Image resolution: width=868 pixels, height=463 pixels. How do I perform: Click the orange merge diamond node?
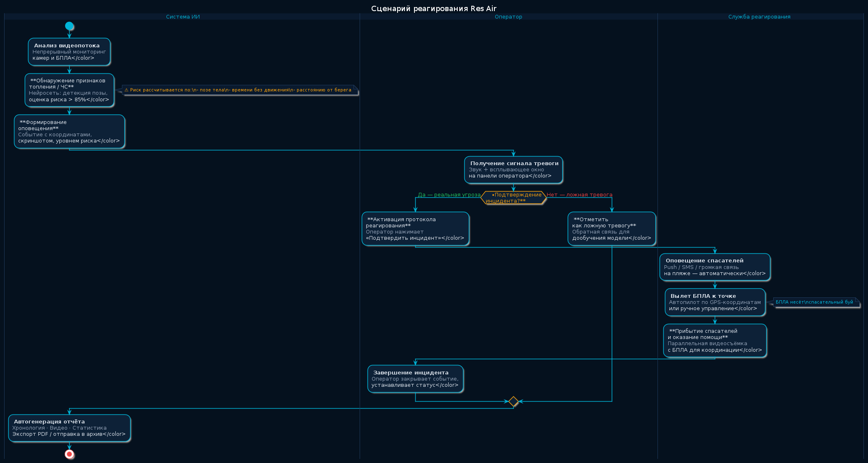point(513,401)
